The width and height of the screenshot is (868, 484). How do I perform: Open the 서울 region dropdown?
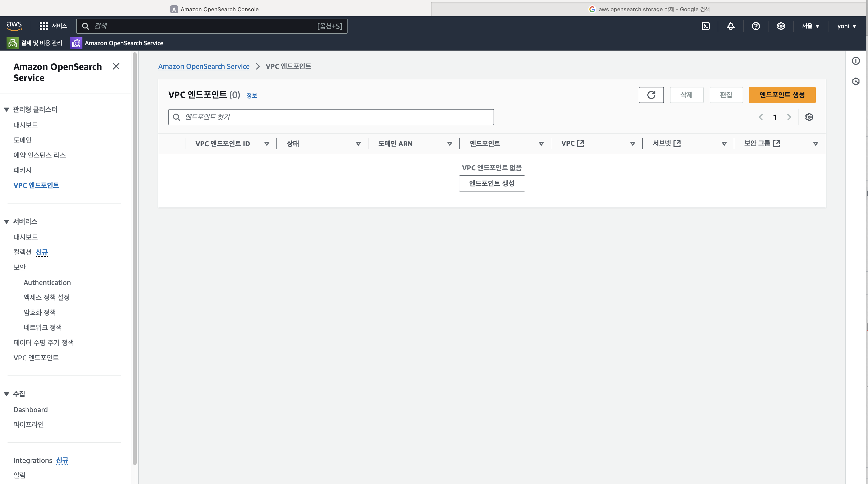tap(811, 26)
